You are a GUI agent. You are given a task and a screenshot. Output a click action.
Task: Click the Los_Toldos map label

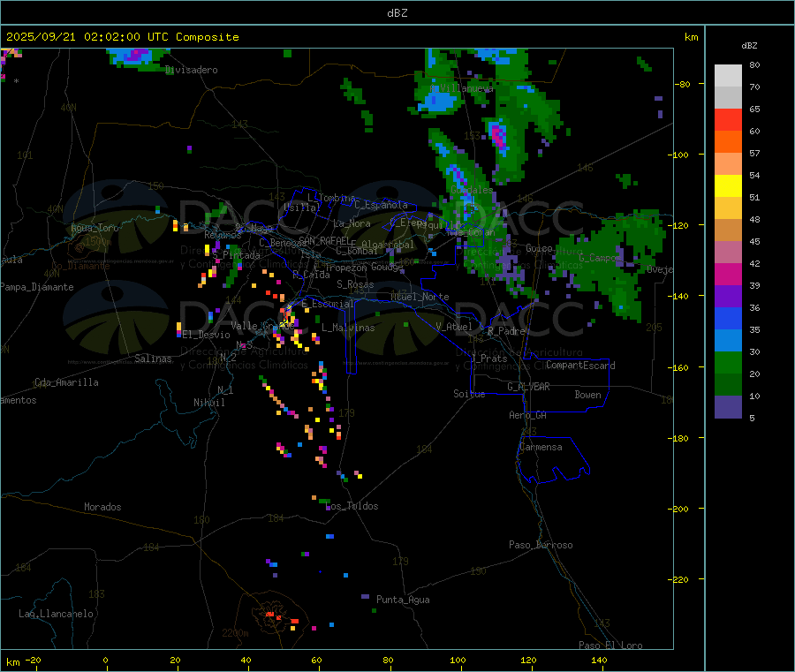(x=353, y=506)
